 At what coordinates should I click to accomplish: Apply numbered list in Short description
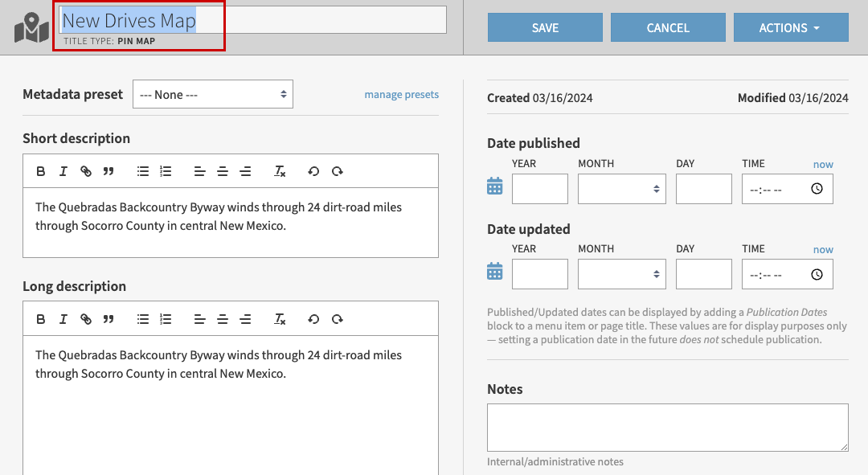click(166, 171)
